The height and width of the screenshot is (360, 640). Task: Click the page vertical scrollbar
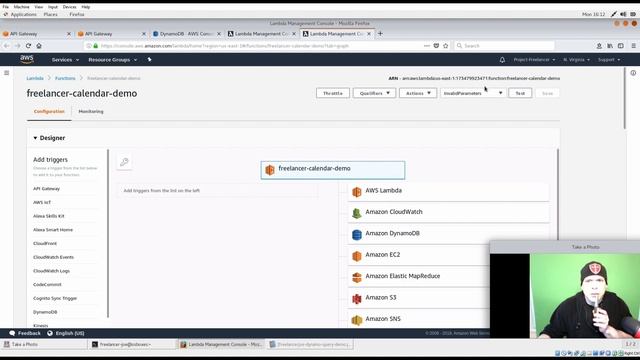(624, 98)
